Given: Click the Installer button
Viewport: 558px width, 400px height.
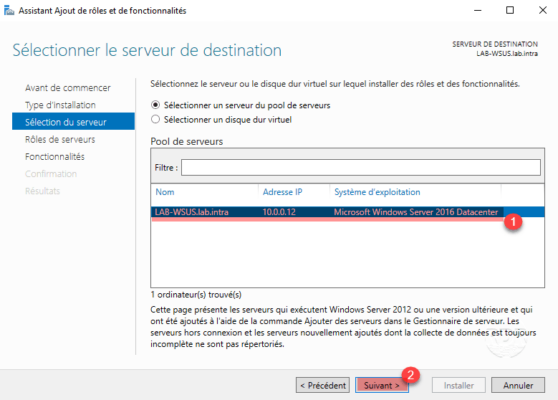Looking at the screenshot, I should pos(459,385).
